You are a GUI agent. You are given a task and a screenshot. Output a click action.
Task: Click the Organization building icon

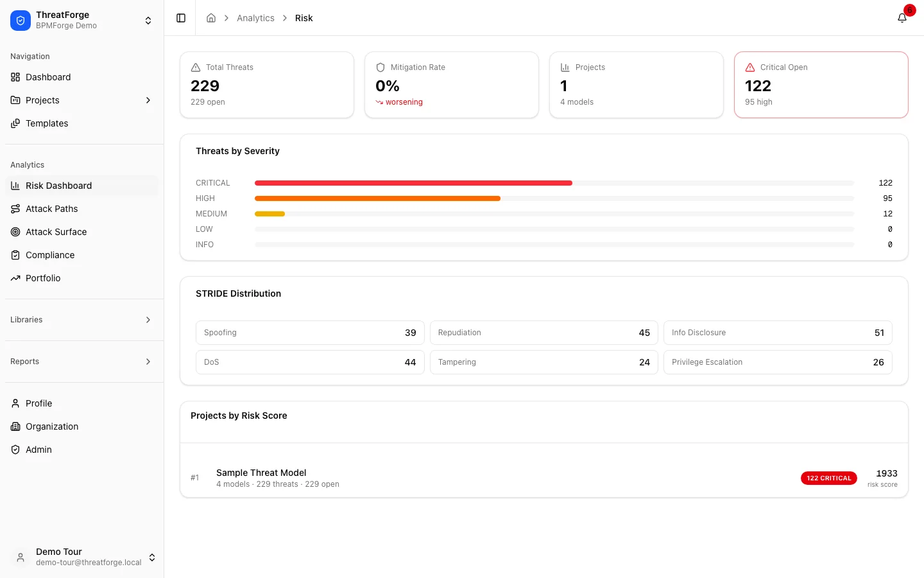point(15,426)
